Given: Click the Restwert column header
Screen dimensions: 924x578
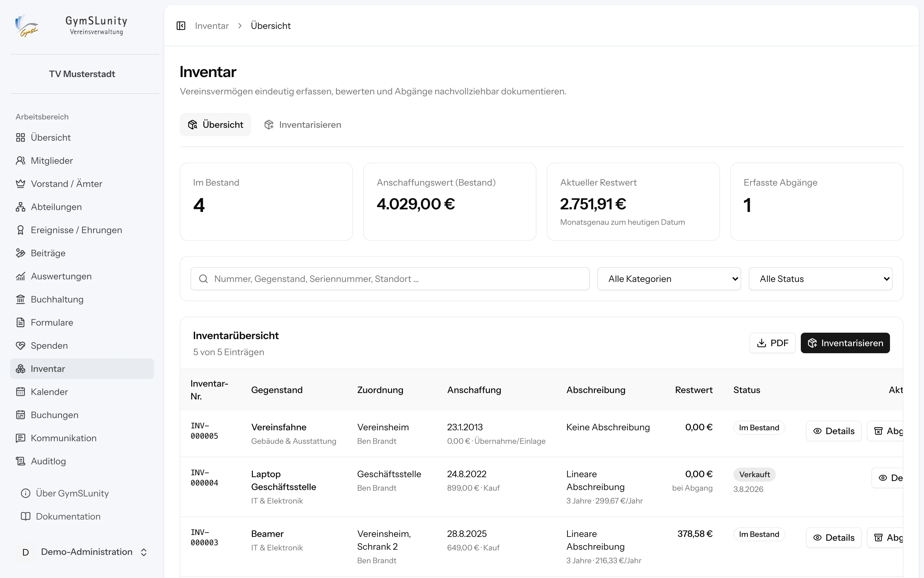Looking at the screenshot, I should click(693, 390).
